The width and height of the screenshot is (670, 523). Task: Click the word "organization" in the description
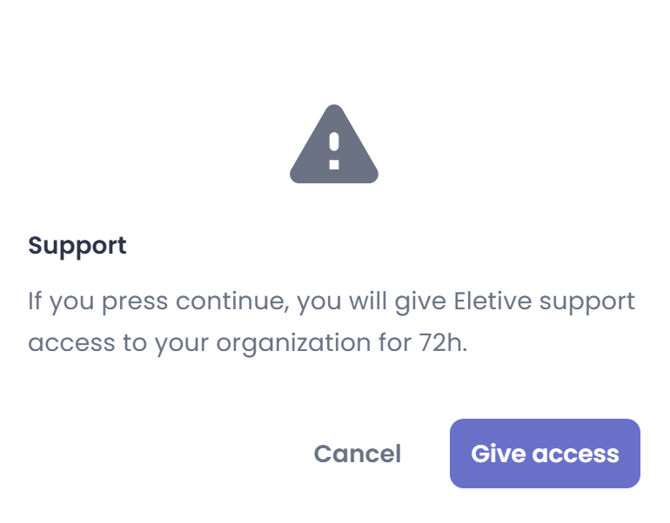click(293, 344)
